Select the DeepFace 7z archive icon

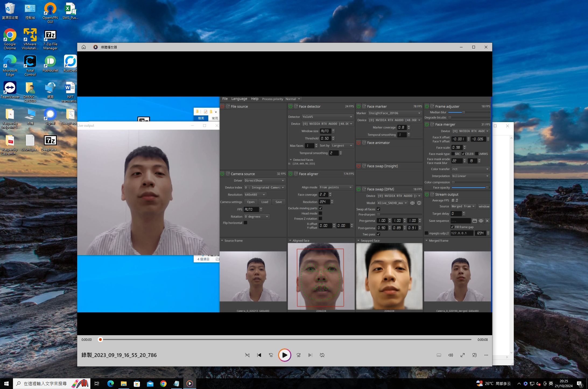click(50, 143)
